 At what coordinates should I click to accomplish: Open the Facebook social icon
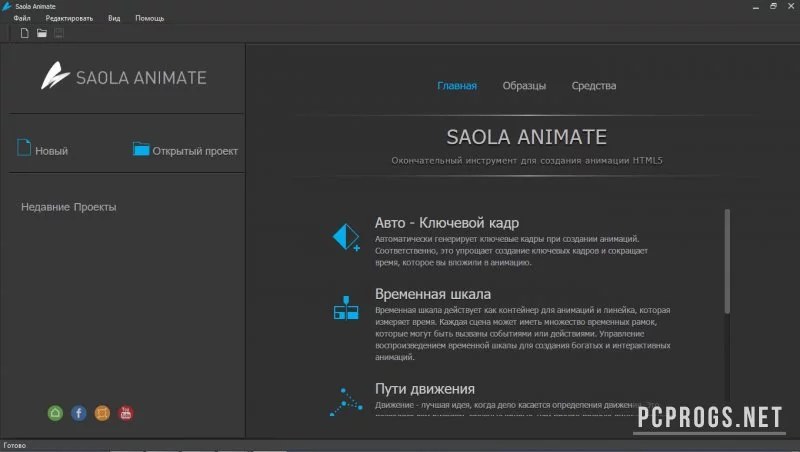(x=79, y=413)
